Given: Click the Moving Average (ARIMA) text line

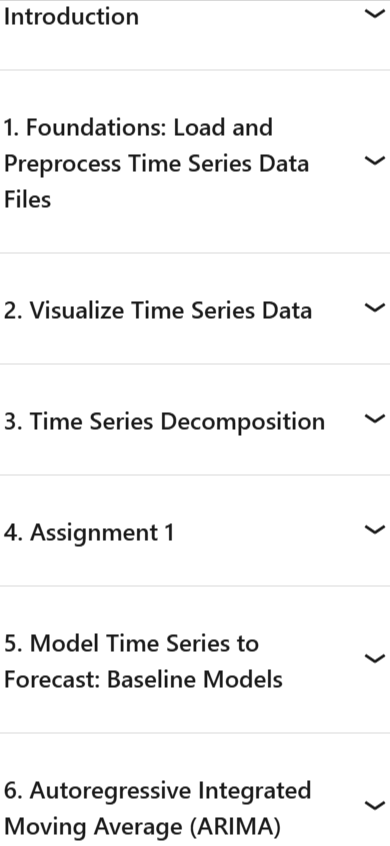Looking at the screenshot, I should [142, 827].
